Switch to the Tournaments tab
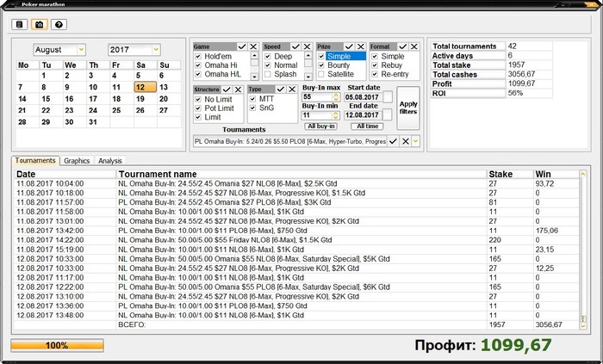 [x=35, y=161]
